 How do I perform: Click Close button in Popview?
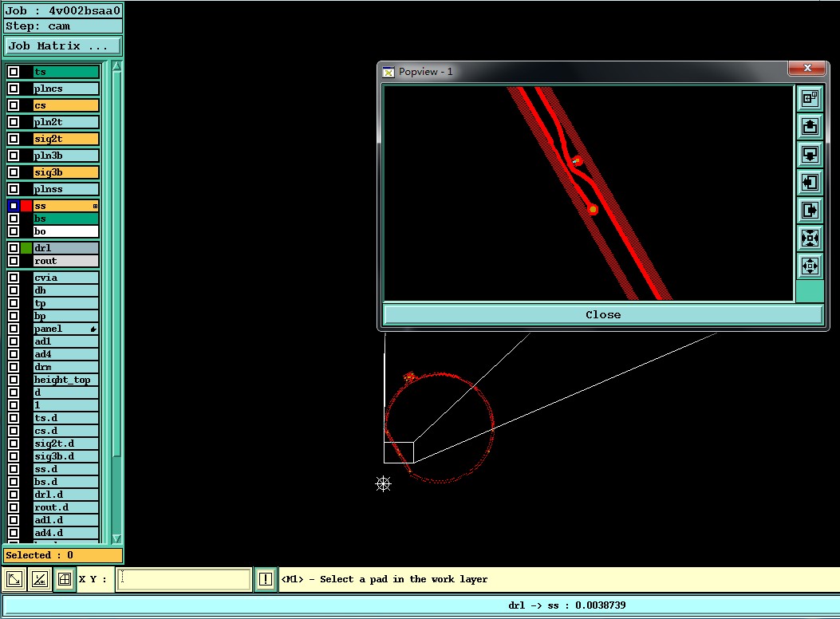pyautogui.click(x=603, y=315)
